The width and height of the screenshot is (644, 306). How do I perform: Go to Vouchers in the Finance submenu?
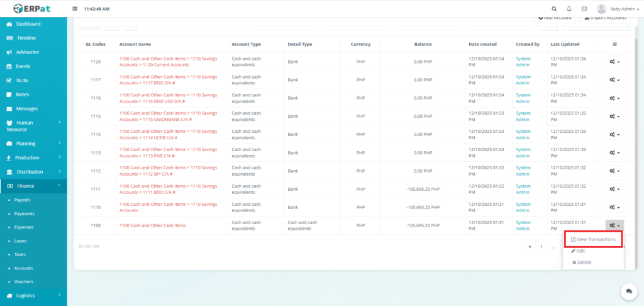[x=24, y=281]
